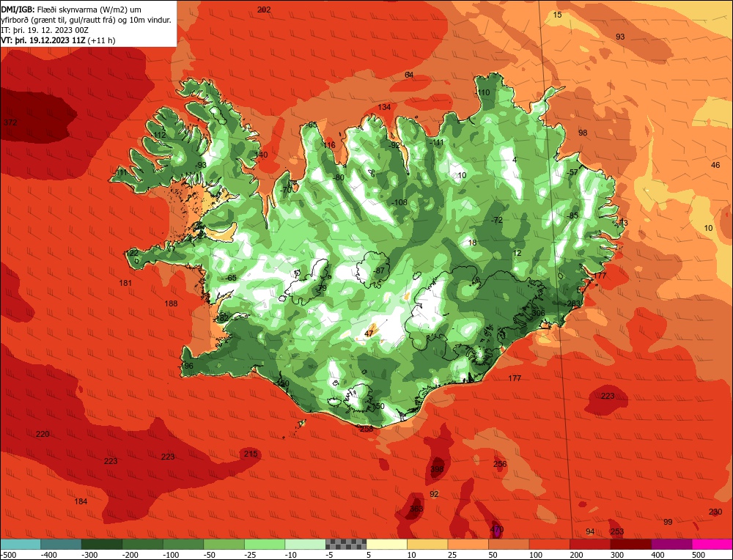Click the 64 value off the north coast
Image resolution: width=733 pixels, height=560 pixels.
click(409, 75)
